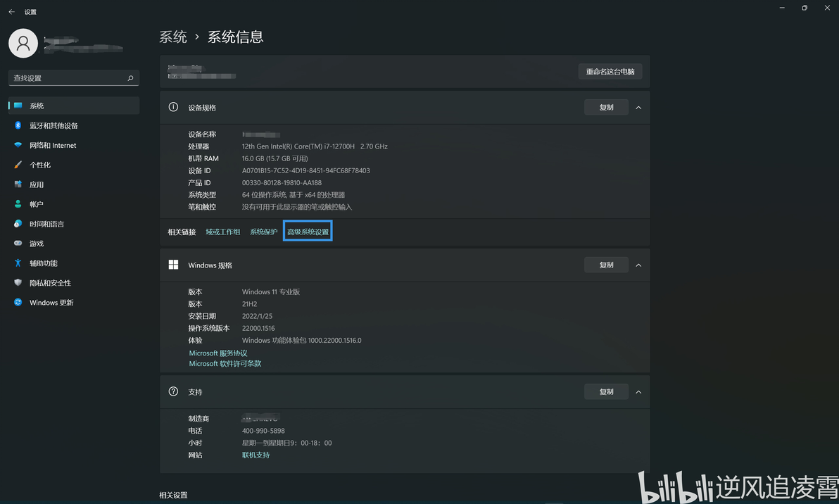The height and width of the screenshot is (504, 839).
Task: Collapse the 设备规格 section chevron
Action: point(638,108)
